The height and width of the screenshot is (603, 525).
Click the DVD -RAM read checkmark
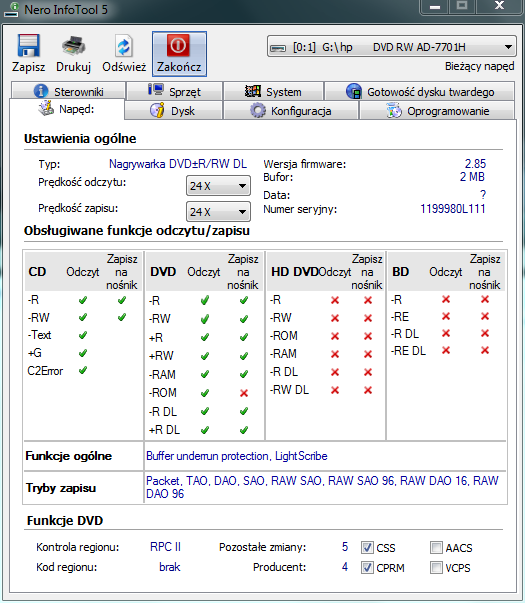(205, 374)
